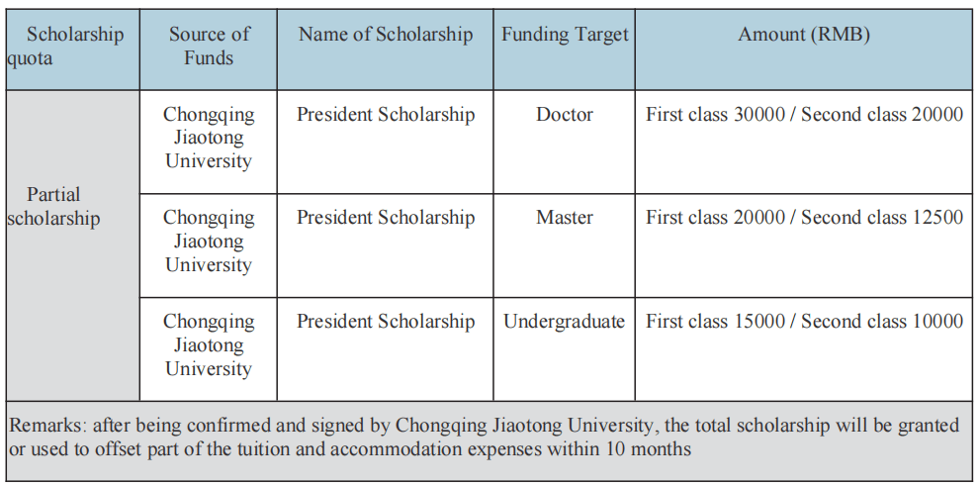This screenshot has height=487, width=980.
Task: Click the "First class 30000" amount text
Action: coord(716,115)
